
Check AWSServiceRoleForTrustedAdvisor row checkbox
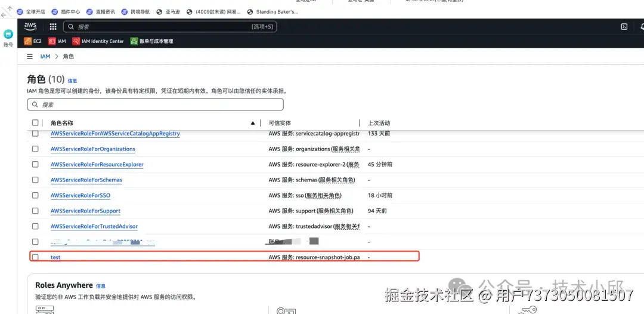coord(35,226)
